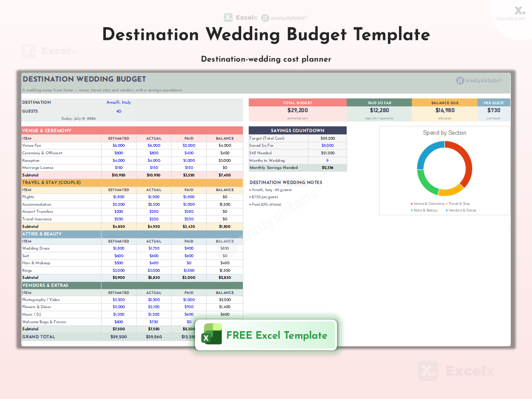Select the Flowers & Décor actual $2,100 cell
The width and height of the screenshot is (532, 399).
point(154,307)
